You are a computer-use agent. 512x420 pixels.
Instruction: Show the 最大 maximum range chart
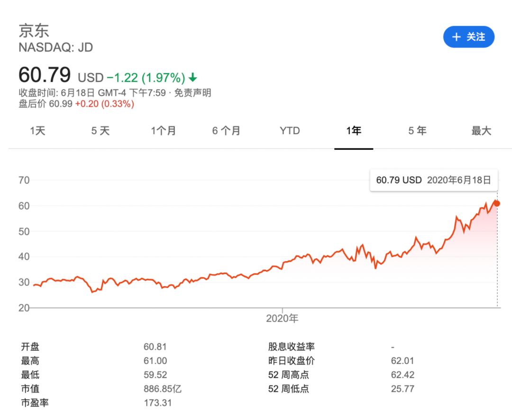pyautogui.click(x=481, y=131)
